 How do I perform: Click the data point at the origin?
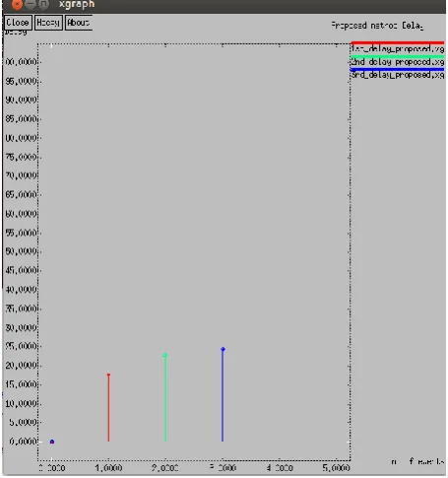[52, 442]
